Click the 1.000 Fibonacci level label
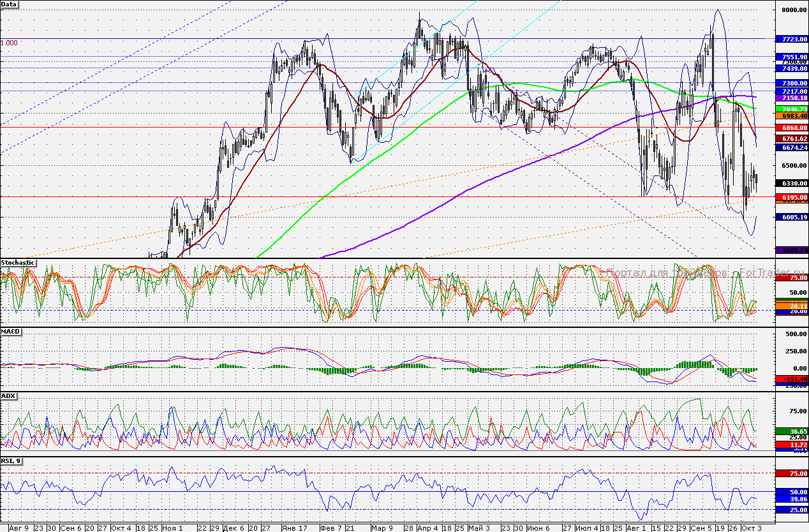809x532 pixels. pyautogui.click(x=9, y=43)
